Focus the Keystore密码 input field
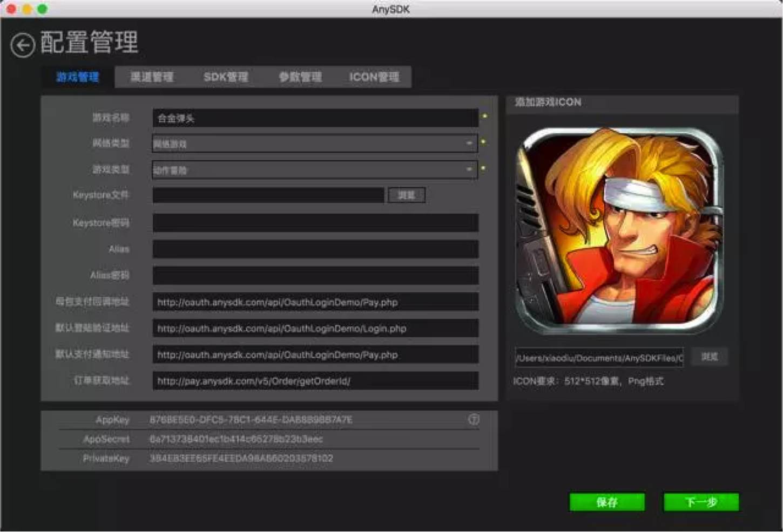 315,222
